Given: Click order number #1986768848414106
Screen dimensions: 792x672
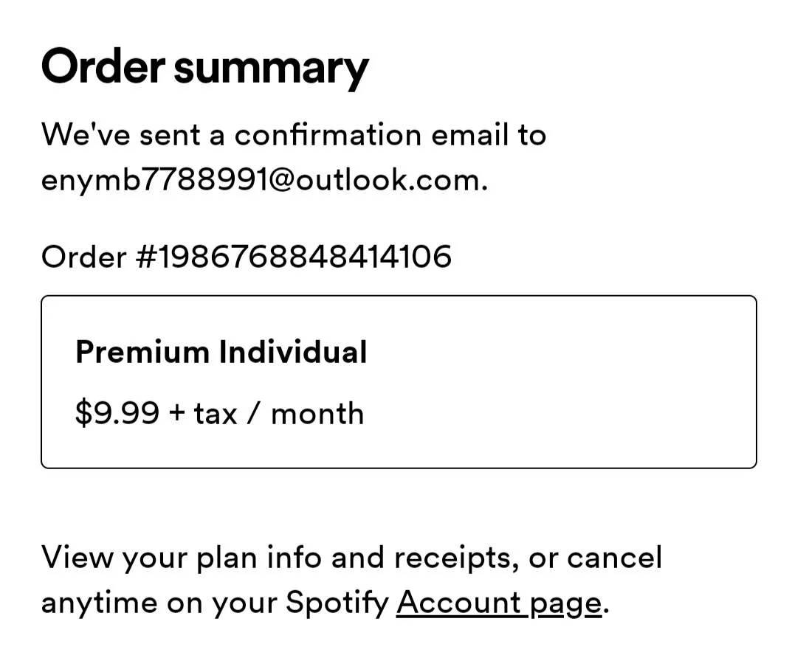Looking at the screenshot, I should coord(294,257).
